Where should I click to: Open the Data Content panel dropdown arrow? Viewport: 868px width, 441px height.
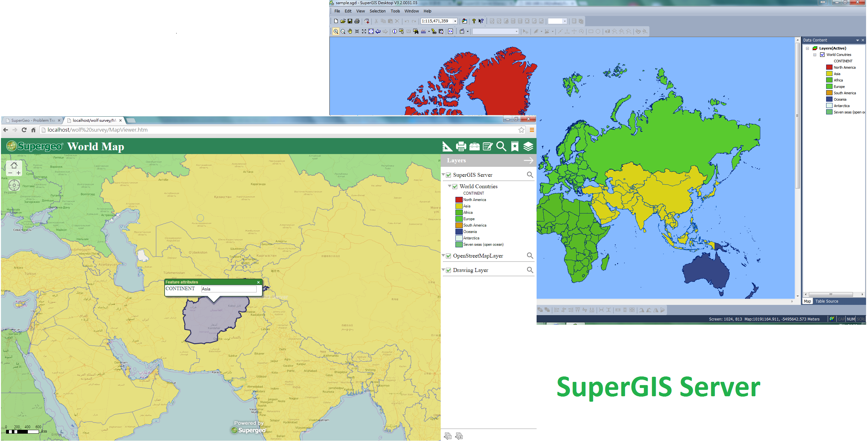click(x=857, y=40)
